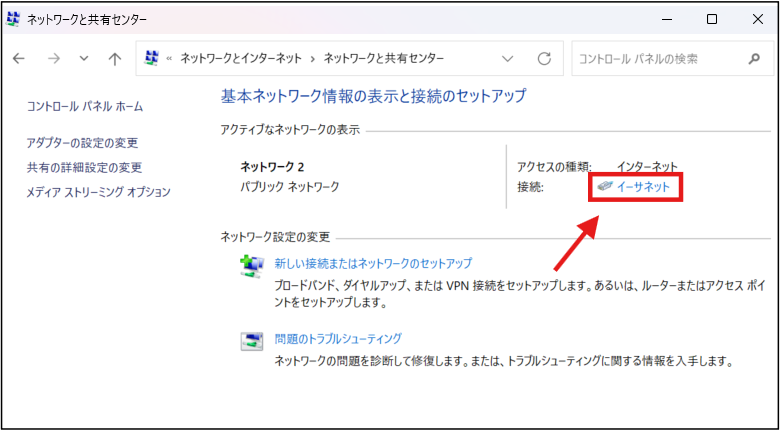Click the 基本ネットワーク情報の表示と接続のセットアップ heading

pyautogui.click(x=374, y=96)
